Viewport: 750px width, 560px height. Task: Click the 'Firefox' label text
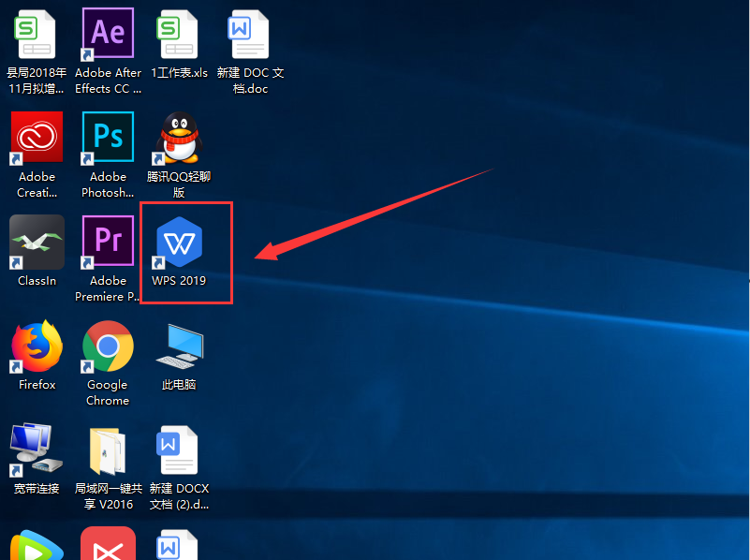pyautogui.click(x=37, y=385)
